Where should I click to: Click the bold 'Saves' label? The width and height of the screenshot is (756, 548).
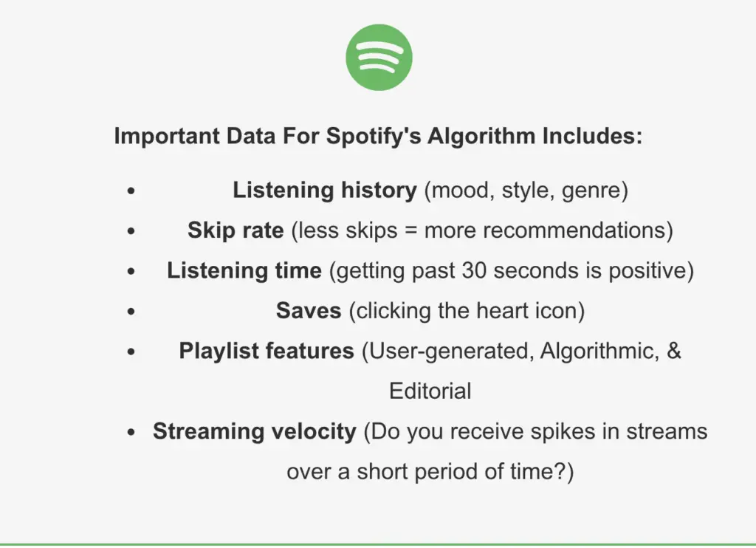click(x=309, y=310)
